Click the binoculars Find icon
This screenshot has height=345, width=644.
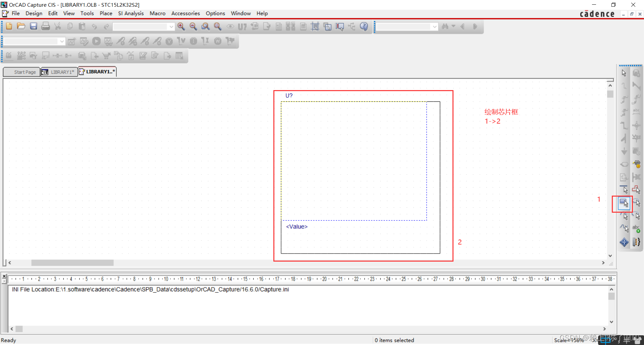tap(445, 26)
